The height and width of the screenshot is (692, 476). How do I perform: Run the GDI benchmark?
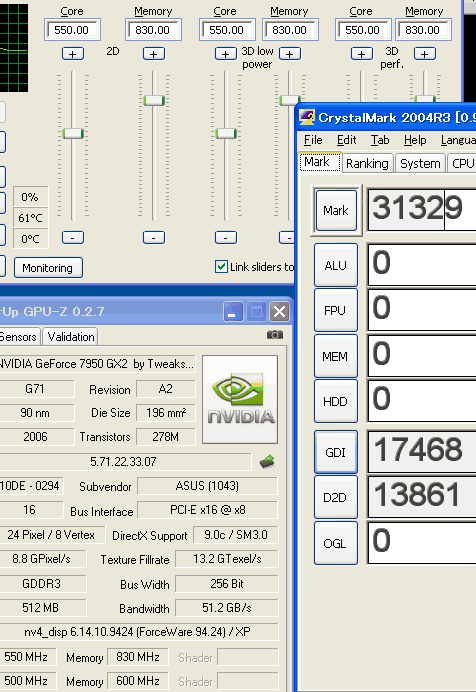336,452
